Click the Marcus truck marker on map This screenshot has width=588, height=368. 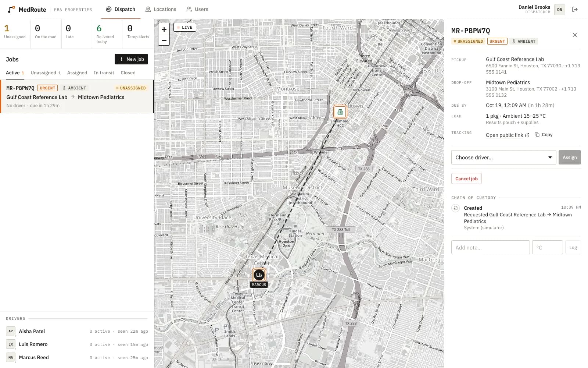[x=259, y=275]
